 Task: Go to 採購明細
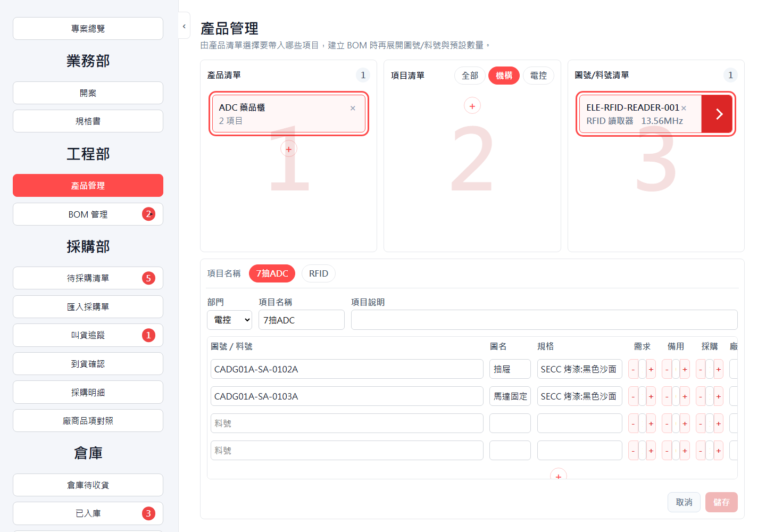click(x=88, y=392)
